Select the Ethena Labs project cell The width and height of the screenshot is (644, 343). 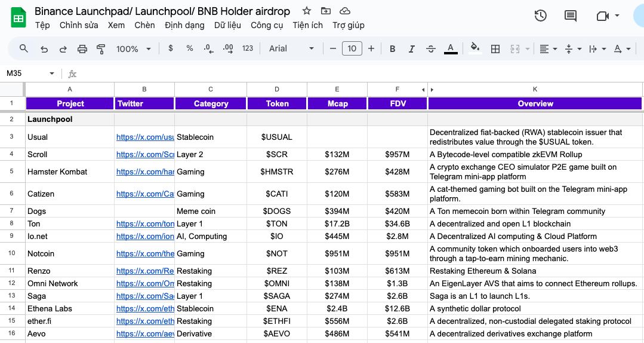pos(70,308)
